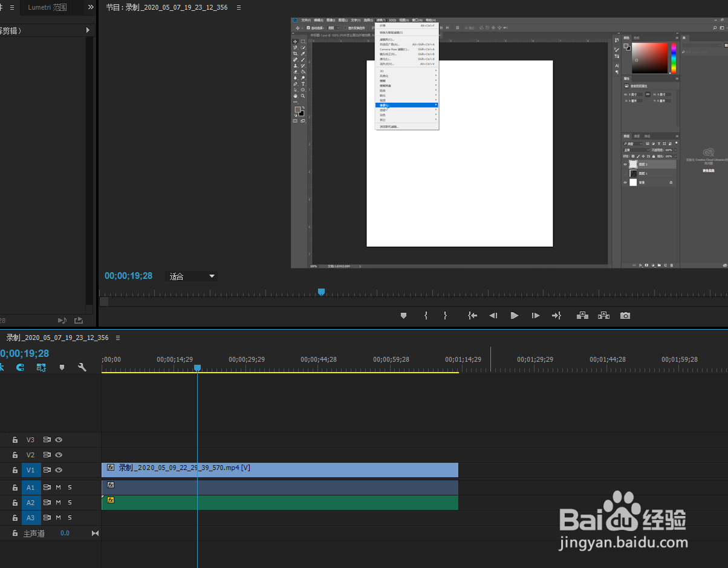Click the Lift button
Image resolution: width=728 pixels, height=568 pixels.
(x=583, y=316)
